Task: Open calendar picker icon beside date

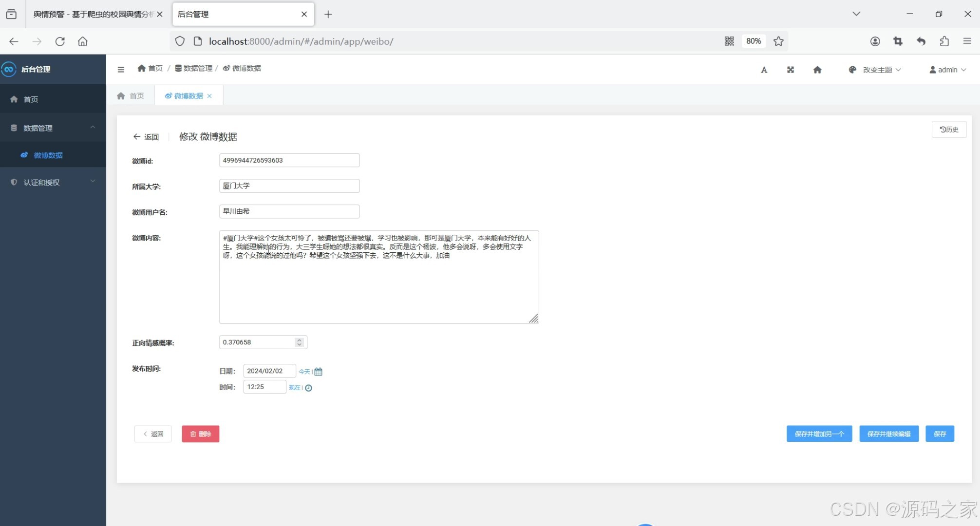Action: click(x=319, y=372)
